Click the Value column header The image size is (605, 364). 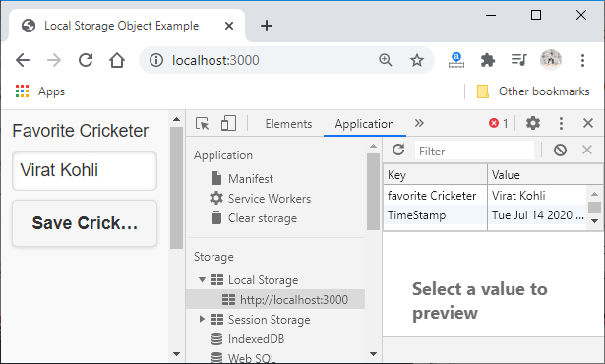pyautogui.click(x=546, y=175)
